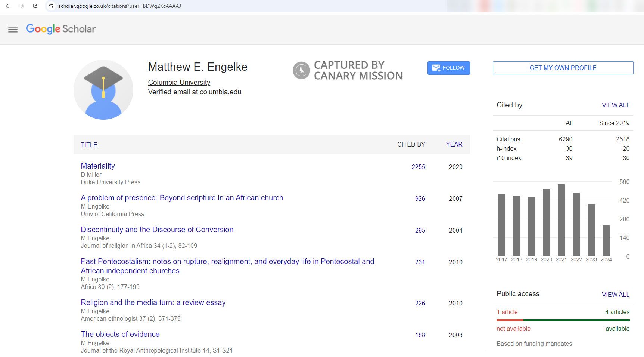Click the profile avatar image
This screenshot has width=644, height=357.
tap(103, 89)
